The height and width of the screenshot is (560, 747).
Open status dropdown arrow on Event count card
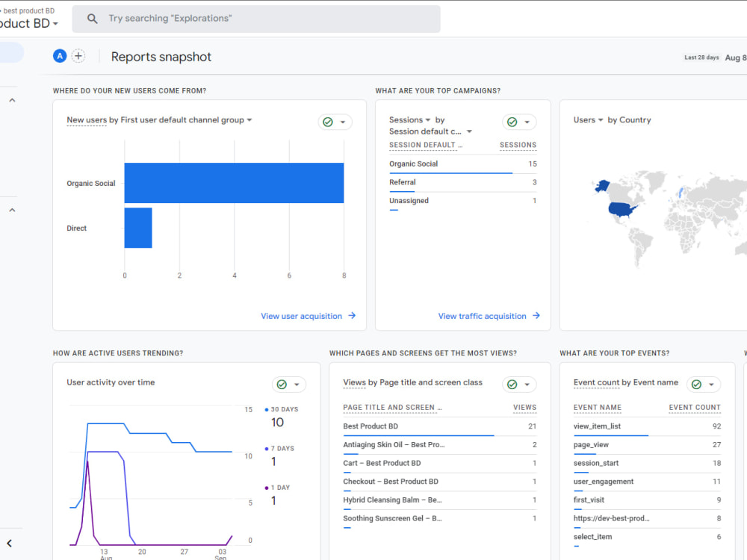click(x=711, y=385)
